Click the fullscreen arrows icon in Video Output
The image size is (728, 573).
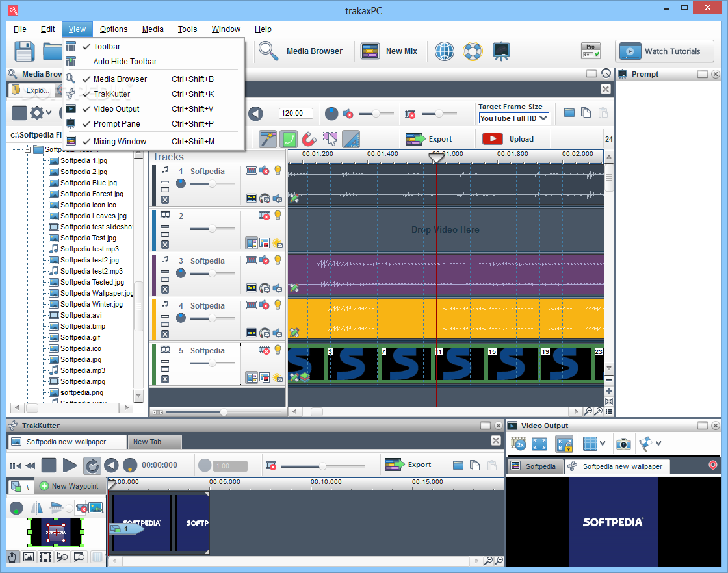(539, 444)
